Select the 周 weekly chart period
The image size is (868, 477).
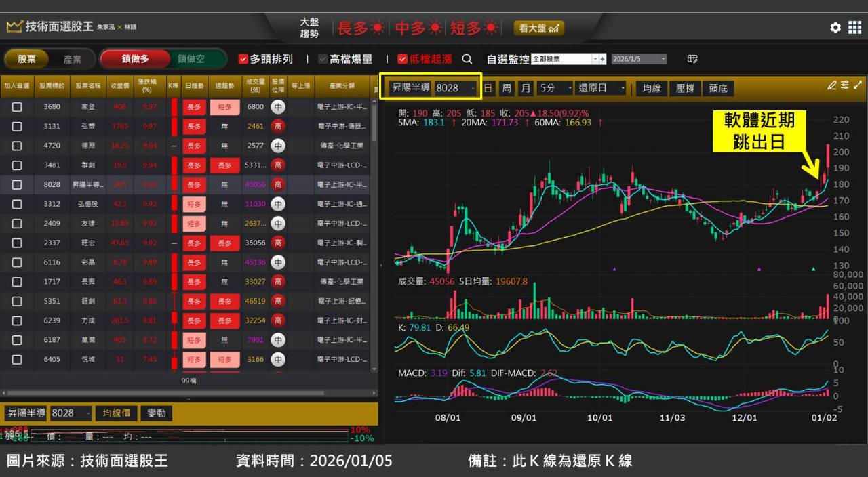(x=507, y=88)
